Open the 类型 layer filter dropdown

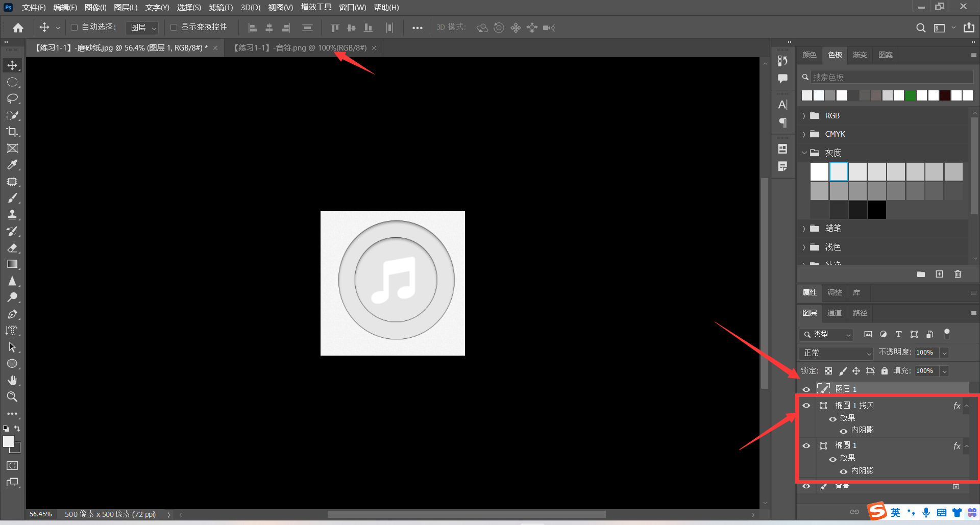pyautogui.click(x=826, y=334)
